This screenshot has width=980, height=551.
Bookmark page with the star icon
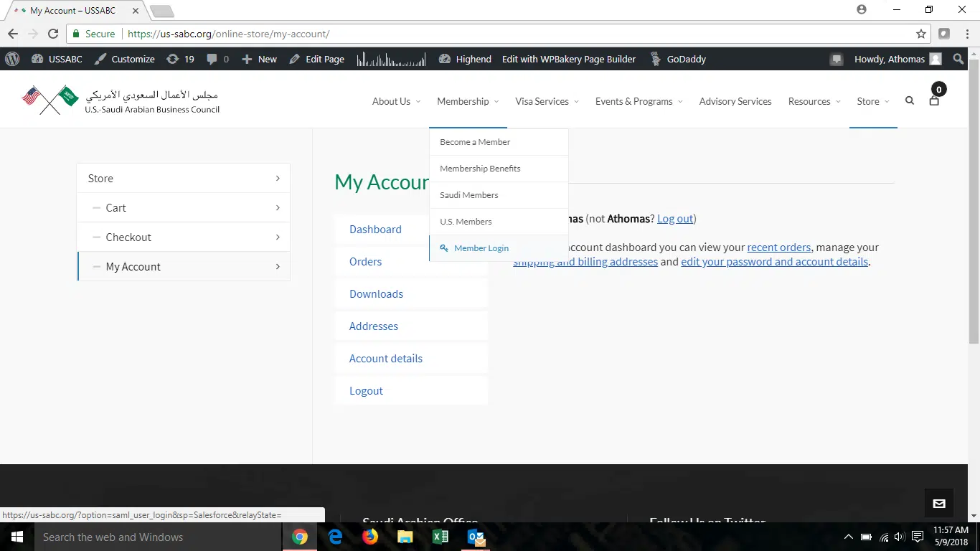[921, 34]
